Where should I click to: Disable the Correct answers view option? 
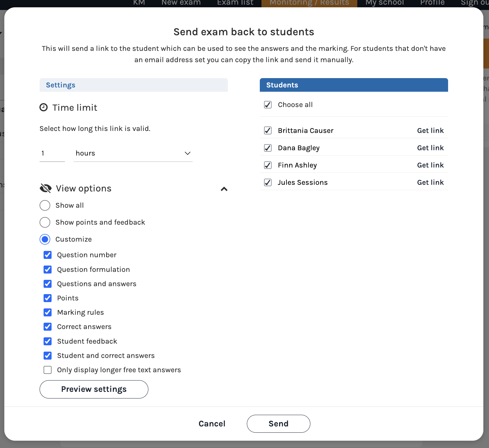(x=48, y=327)
